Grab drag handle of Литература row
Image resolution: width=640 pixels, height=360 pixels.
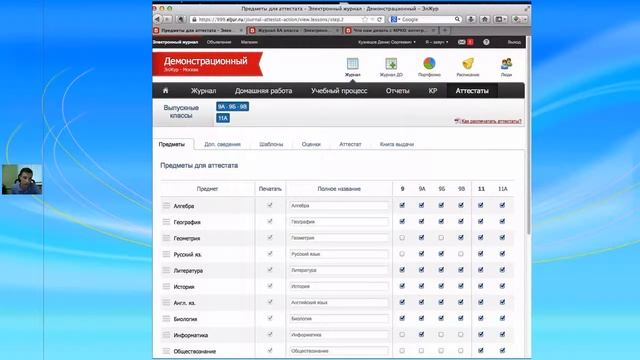click(166, 270)
